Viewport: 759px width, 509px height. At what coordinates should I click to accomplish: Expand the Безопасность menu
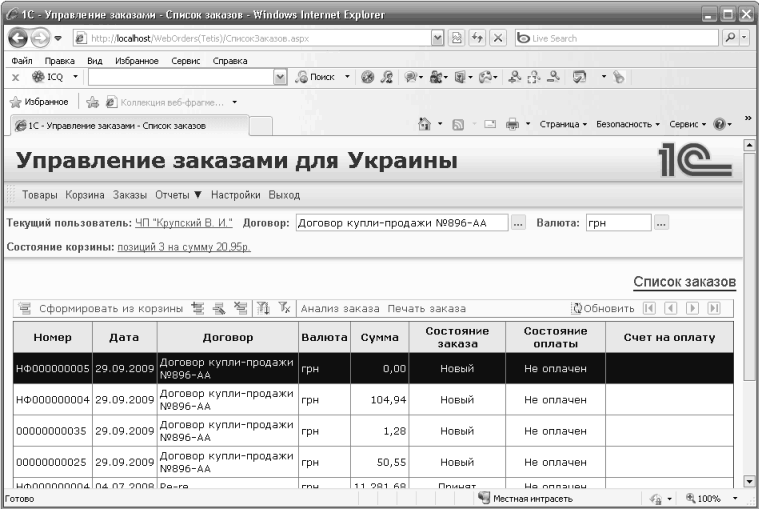pos(628,124)
